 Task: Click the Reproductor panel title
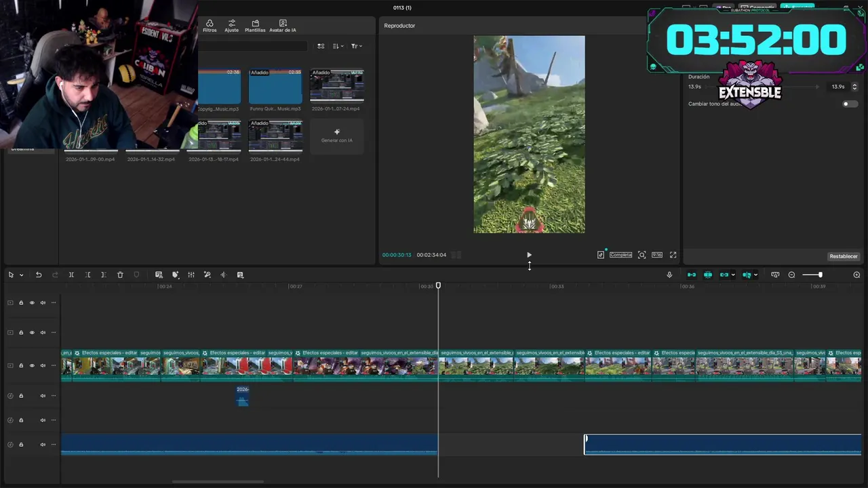[399, 26]
